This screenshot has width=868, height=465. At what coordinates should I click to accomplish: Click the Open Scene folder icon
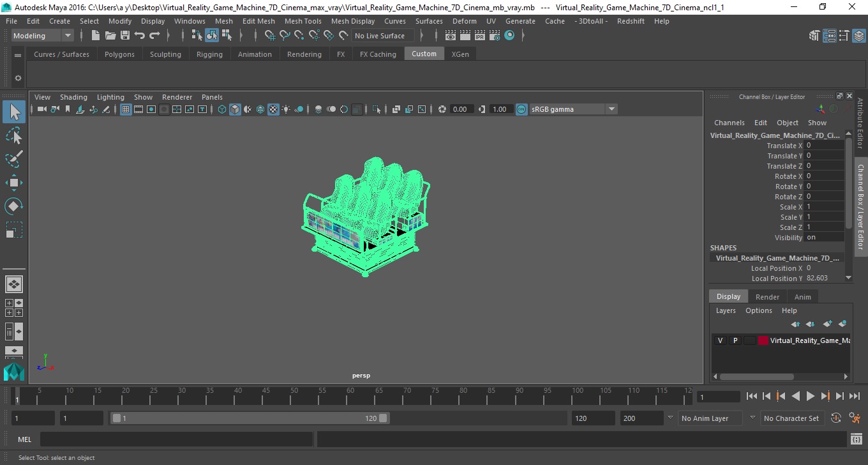[110, 36]
